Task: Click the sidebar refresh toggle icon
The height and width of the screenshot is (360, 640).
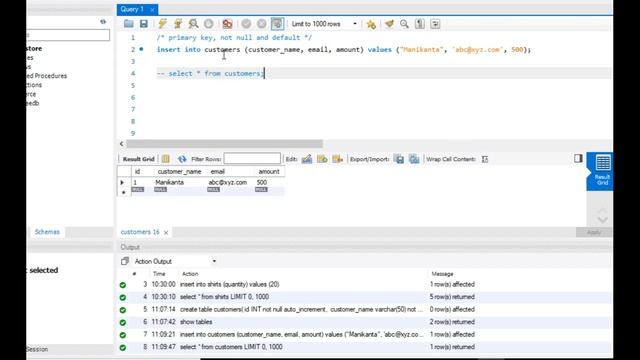Action: coord(103,22)
